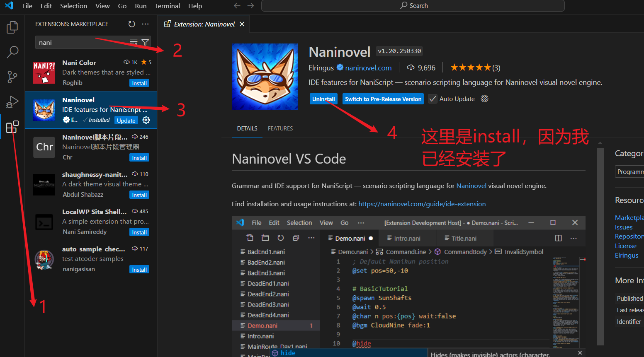
Task: Click the Uninstall button
Action: click(x=323, y=99)
